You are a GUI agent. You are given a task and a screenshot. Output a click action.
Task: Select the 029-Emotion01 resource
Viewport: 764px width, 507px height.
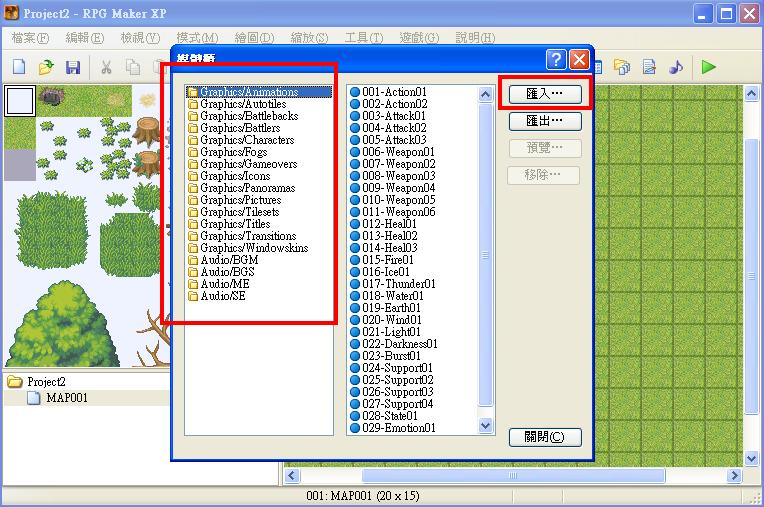coord(393,428)
